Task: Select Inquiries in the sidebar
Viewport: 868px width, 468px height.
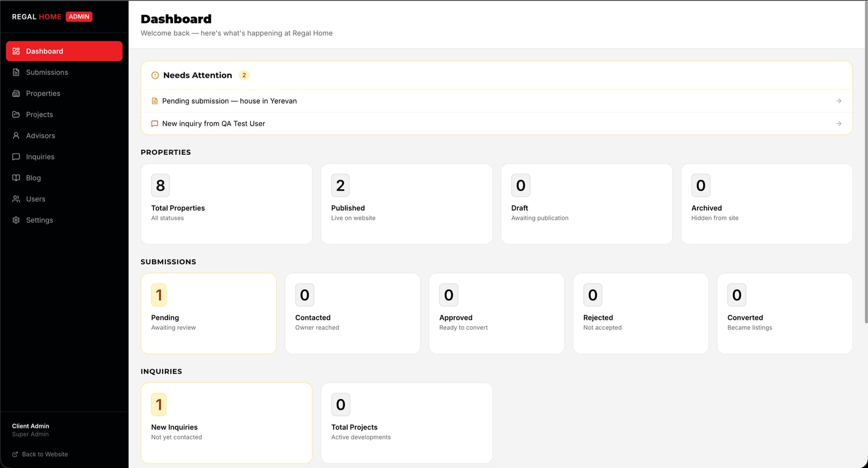Action: pyautogui.click(x=64, y=157)
